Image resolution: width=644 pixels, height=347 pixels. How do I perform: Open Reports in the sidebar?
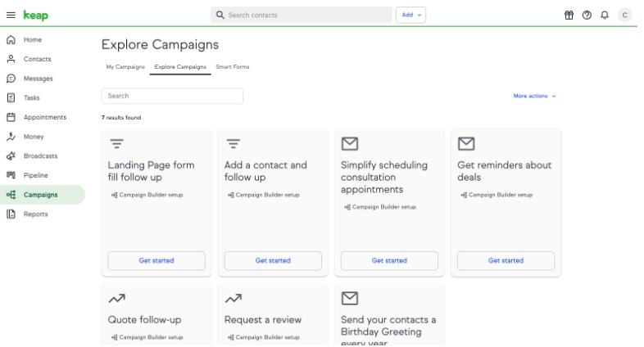pos(35,214)
